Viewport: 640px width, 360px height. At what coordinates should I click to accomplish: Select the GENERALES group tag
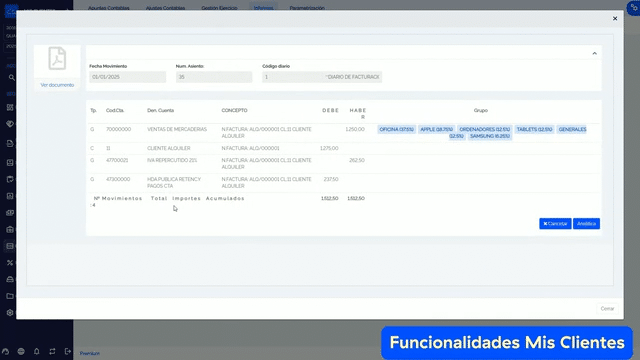[x=572, y=129]
